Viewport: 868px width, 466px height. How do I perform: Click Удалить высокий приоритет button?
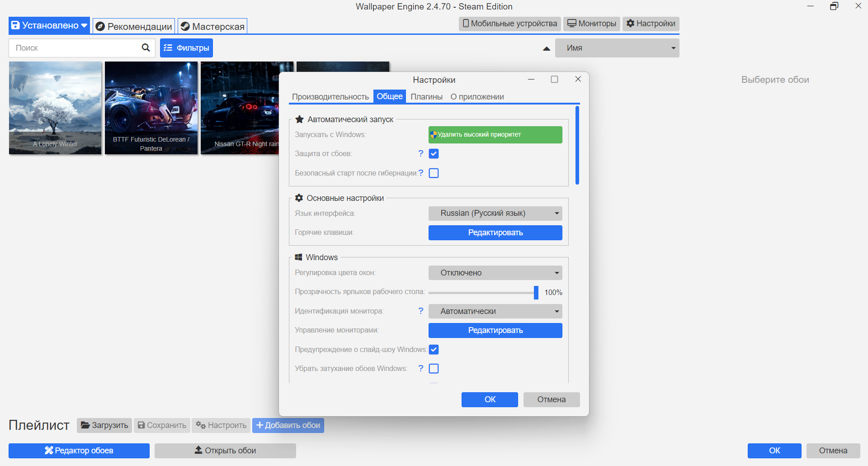coord(495,135)
